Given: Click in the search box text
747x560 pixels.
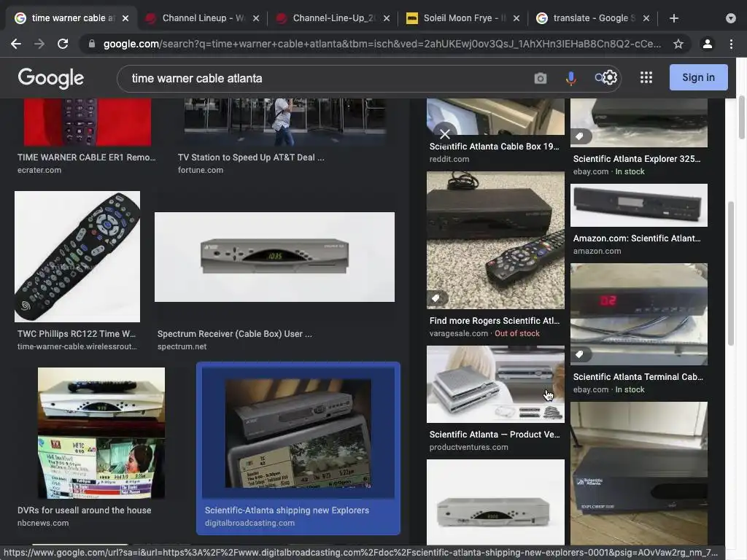Looking at the screenshot, I should (x=197, y=78).
